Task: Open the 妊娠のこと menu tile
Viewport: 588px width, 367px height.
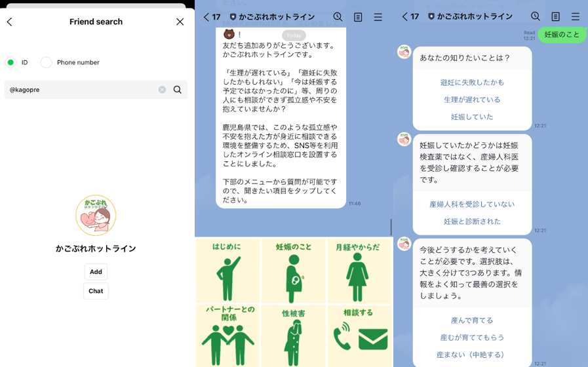Action: click(x=293, y=271)
